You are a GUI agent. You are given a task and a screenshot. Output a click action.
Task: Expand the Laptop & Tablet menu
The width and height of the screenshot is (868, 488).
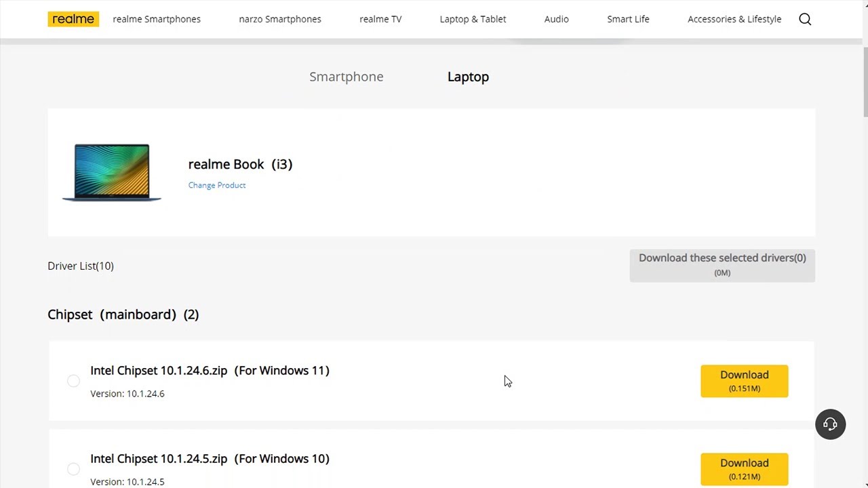473,19
